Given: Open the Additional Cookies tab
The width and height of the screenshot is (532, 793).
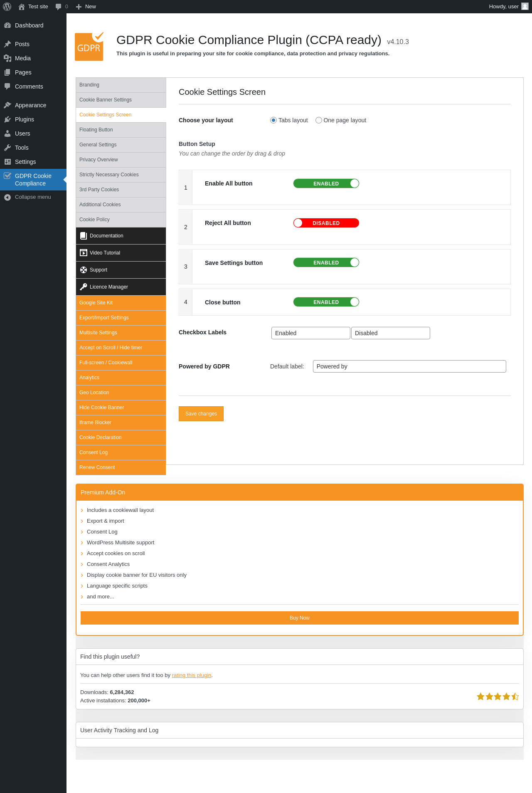Looking at the screenshot, I should click(x=121, y=205).
